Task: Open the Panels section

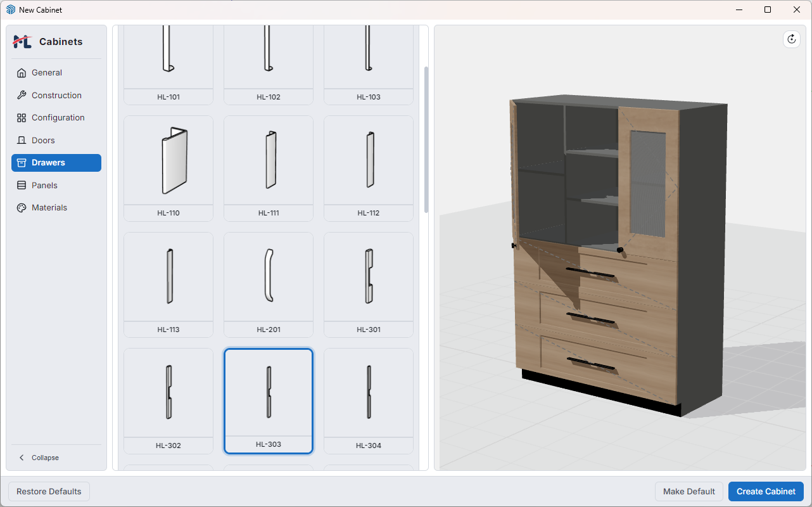Action: pos(56,185)
